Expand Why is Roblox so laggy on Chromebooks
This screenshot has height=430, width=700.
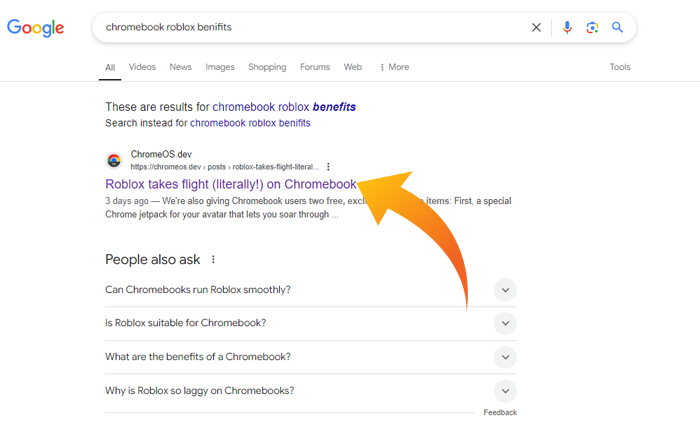pos(311,391)
